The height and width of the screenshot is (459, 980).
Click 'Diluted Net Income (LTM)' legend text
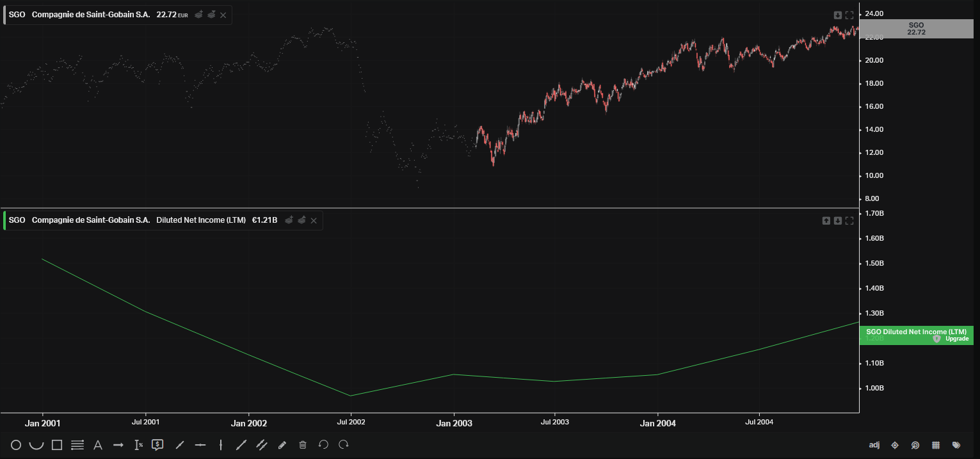pos(201,220)
